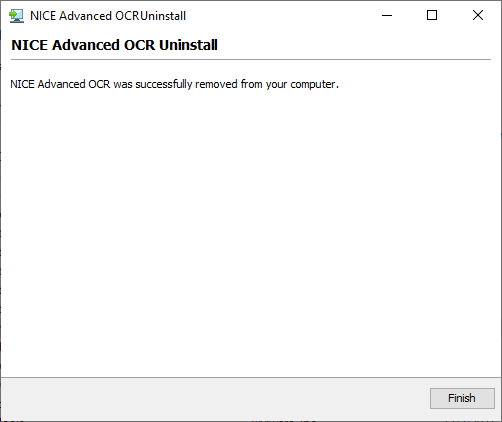
Task: Click the gray footer bar beside Finish
Action: [215, 398]
